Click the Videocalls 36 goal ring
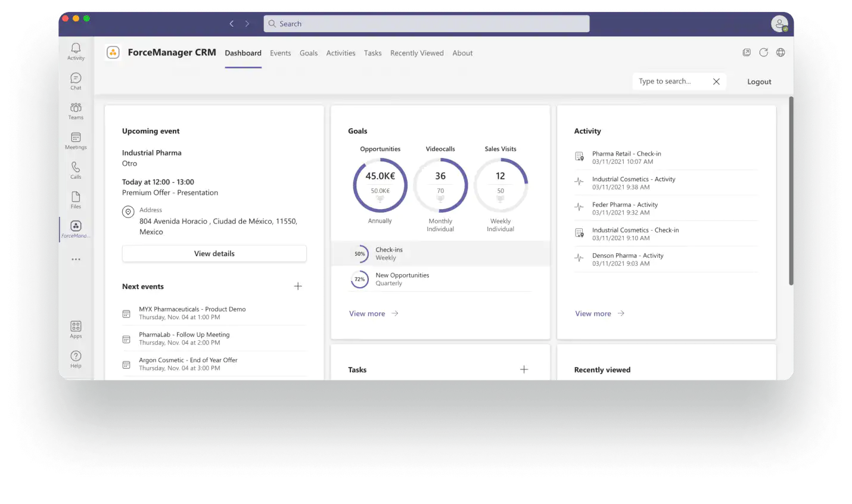This screenshot has height=504, width=852. pos(440,185)
